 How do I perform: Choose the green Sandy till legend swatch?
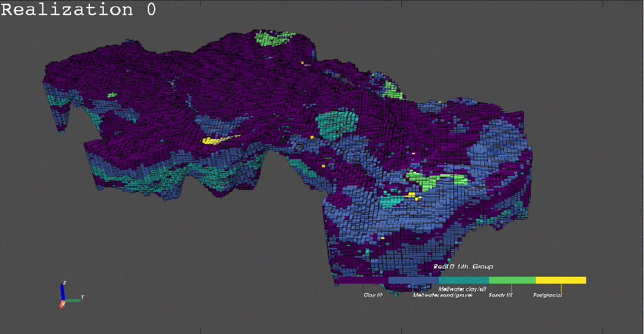[x=512, y=280]
